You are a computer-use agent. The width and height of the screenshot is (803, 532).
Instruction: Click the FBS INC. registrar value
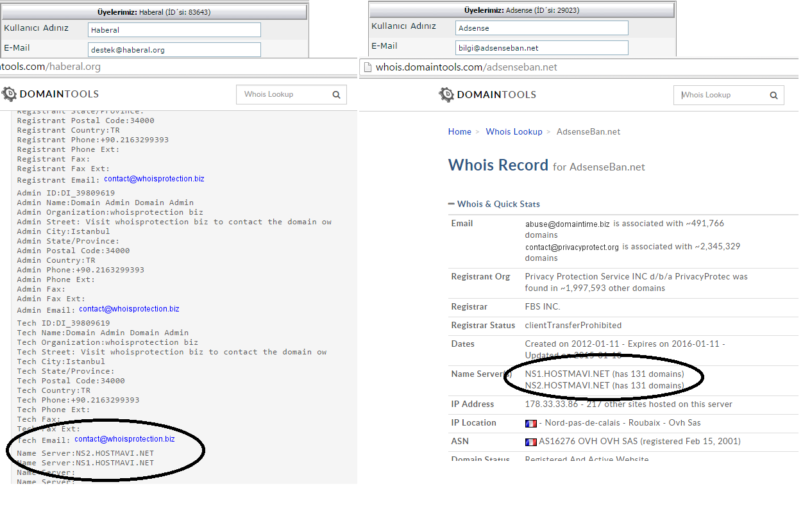[543, 307]
